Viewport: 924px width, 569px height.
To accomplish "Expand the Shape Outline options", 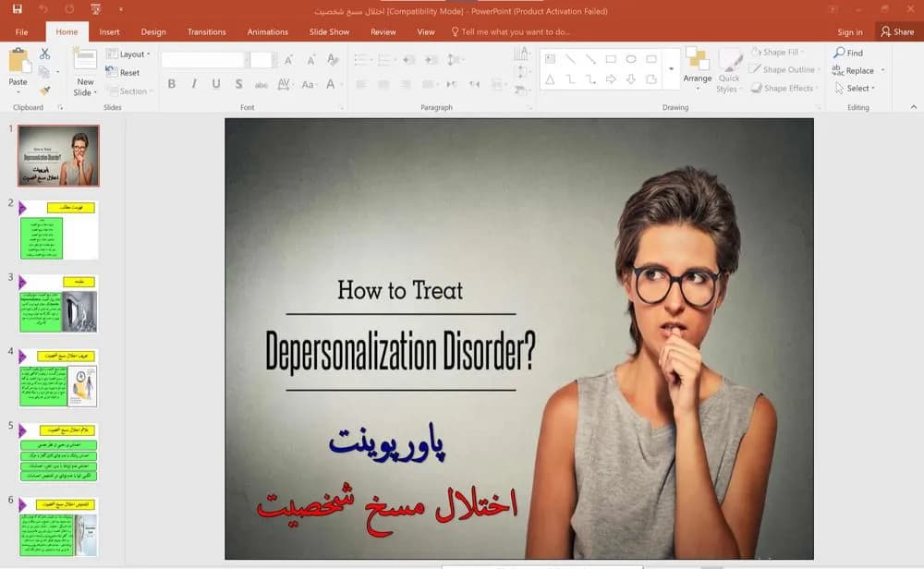I will pos(784,69).
